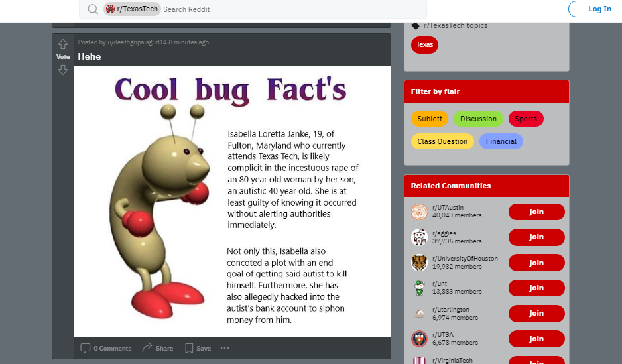Open the Cool bug Fact's post image
The image size is (622, 364).
[x=232, y=202]
